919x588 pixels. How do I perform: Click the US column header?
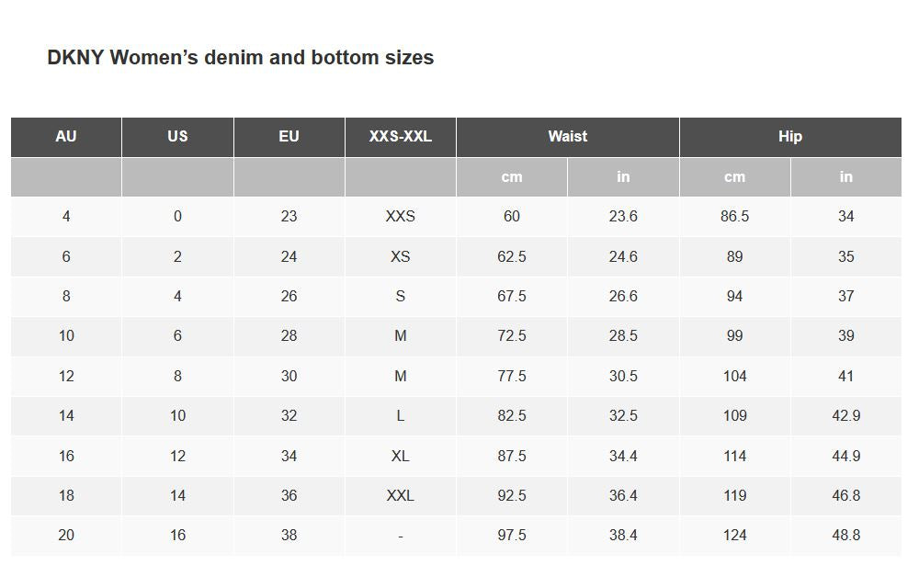[177, 137]
